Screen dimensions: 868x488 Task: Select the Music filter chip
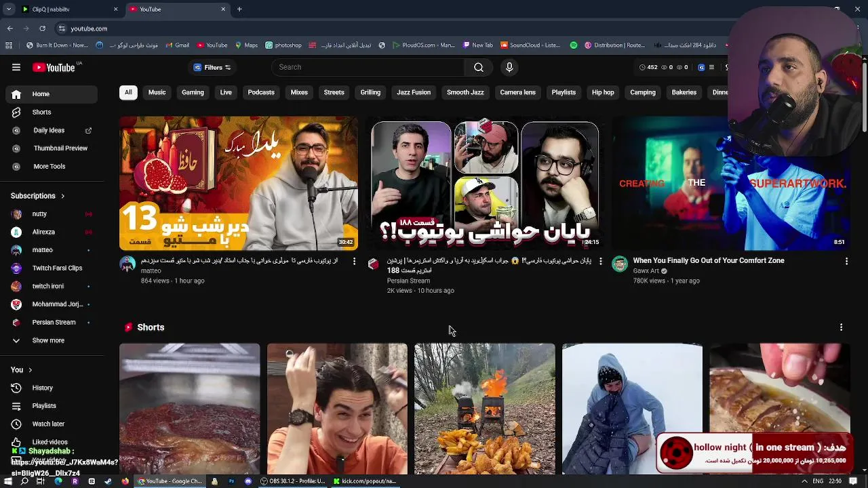point(157,92)
